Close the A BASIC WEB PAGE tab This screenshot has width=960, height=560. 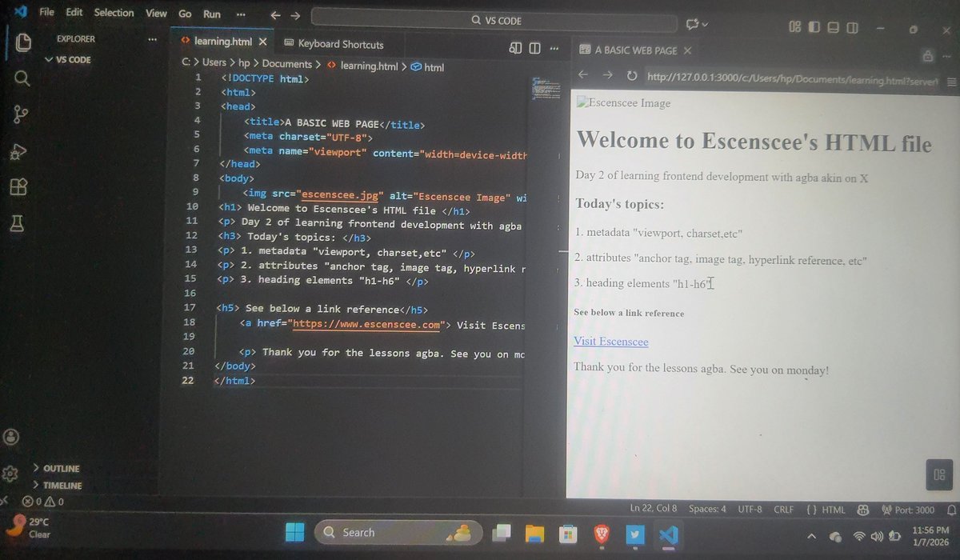tap(687, 50)
